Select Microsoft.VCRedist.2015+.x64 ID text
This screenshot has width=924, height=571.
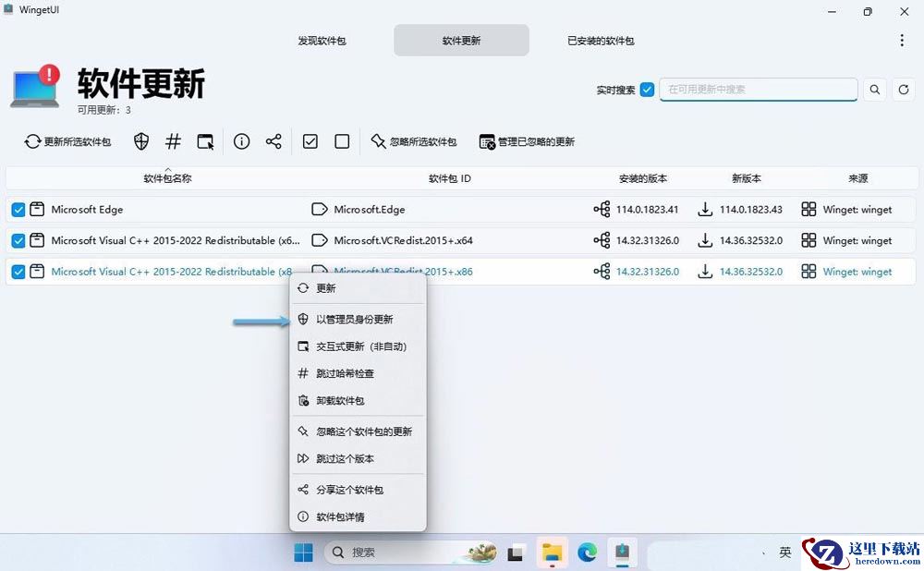[403, 240]
